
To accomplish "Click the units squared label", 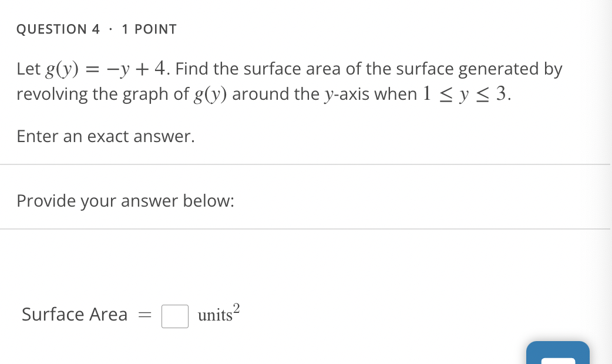I will coord(218,315).
